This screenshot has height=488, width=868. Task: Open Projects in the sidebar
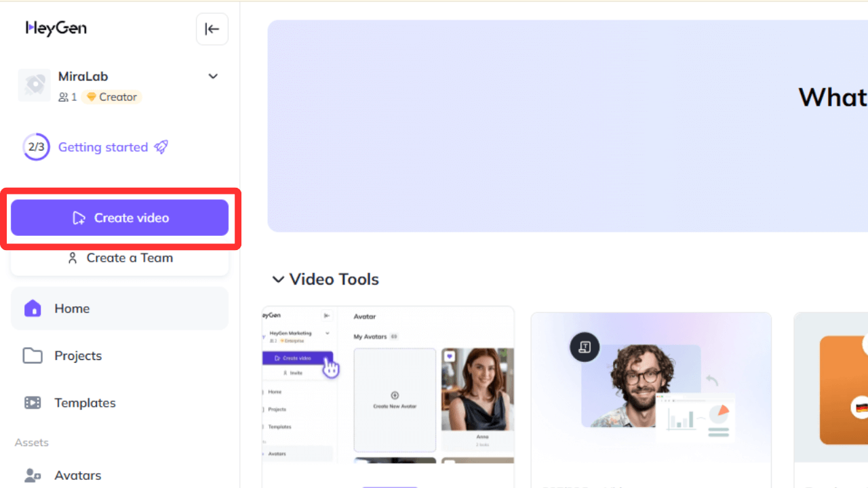point(119,356)
